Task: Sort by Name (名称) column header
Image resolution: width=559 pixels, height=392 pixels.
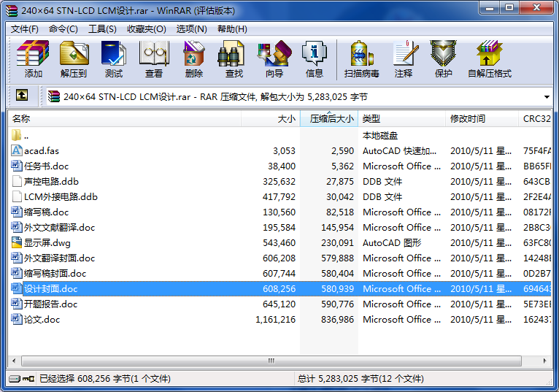Action: tap(124, 119)
